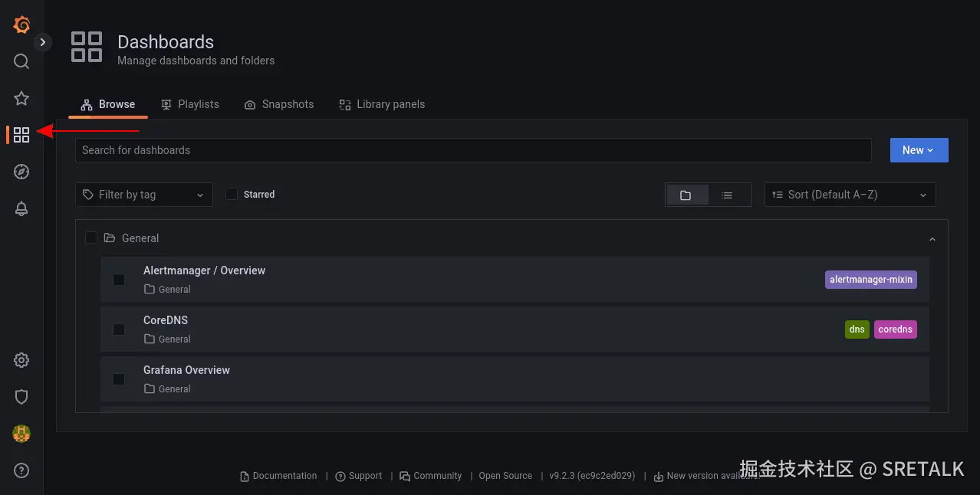Click General folder label under Alertmanager / Overview
This screenshot has height=495, width=980.
pos(167,290)
